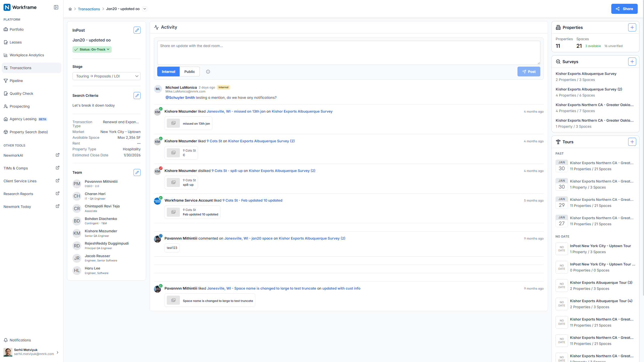Expand the Stage selector dropdown
The image size is (644, 362).
pyautogui.click(x=106, y=76)
